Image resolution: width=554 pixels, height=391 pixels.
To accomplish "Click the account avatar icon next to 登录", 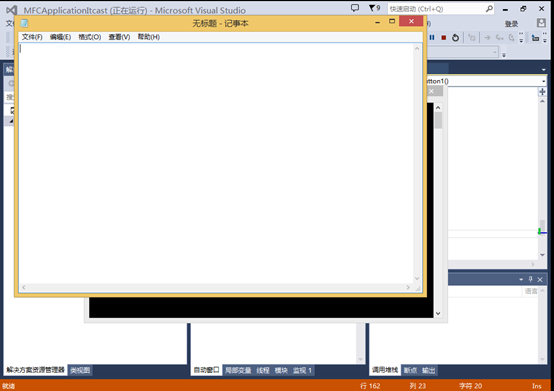I will (541, 23).
